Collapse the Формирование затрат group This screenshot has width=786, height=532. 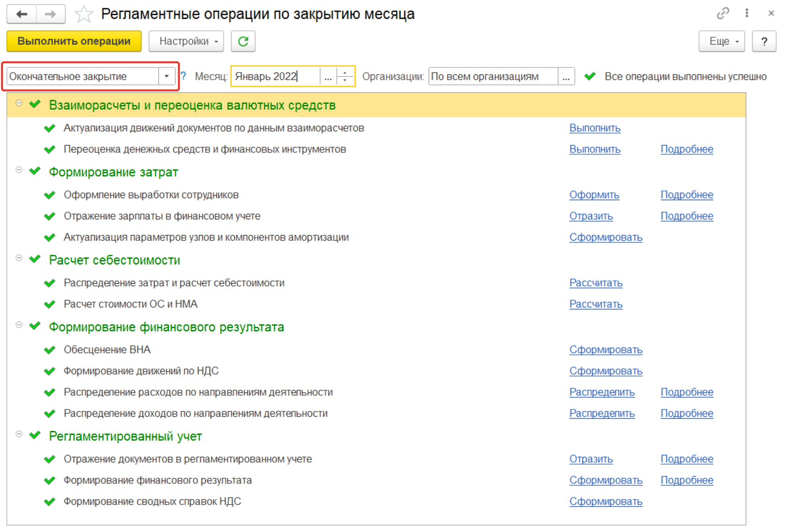click(x=19, y=170)
